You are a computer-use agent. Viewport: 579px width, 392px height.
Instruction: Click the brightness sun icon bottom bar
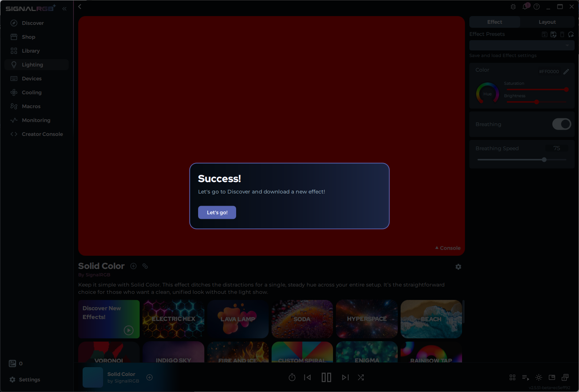539,377
